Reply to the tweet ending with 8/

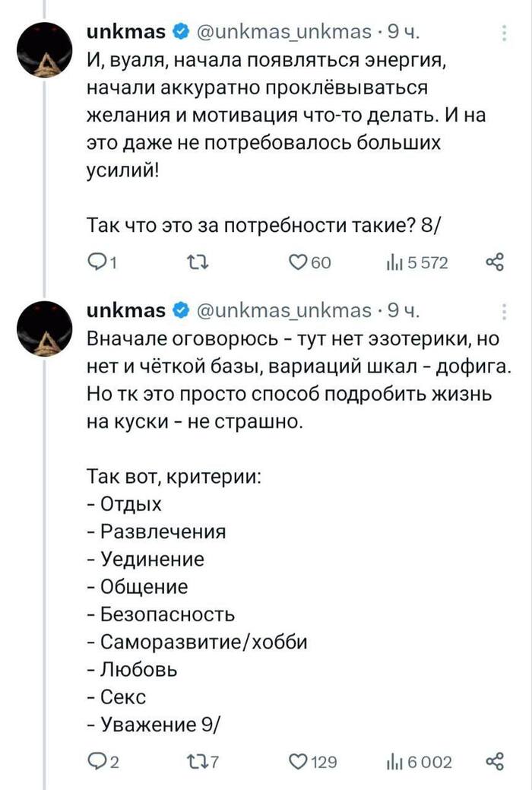97,263
